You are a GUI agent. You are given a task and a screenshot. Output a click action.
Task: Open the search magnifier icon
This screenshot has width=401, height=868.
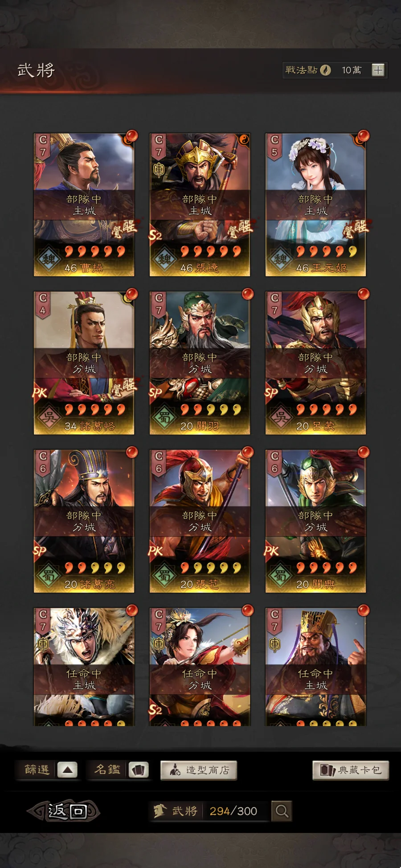click(x=282, y=811)
